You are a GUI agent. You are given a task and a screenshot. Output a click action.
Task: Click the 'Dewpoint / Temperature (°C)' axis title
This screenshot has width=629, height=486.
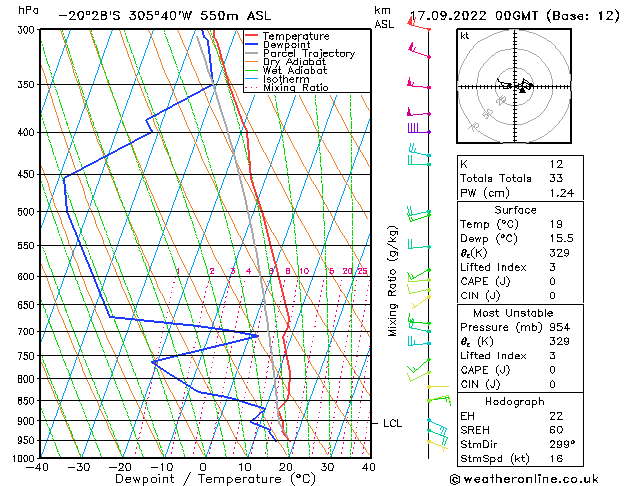pyautogui.click(x=216, y=479)
